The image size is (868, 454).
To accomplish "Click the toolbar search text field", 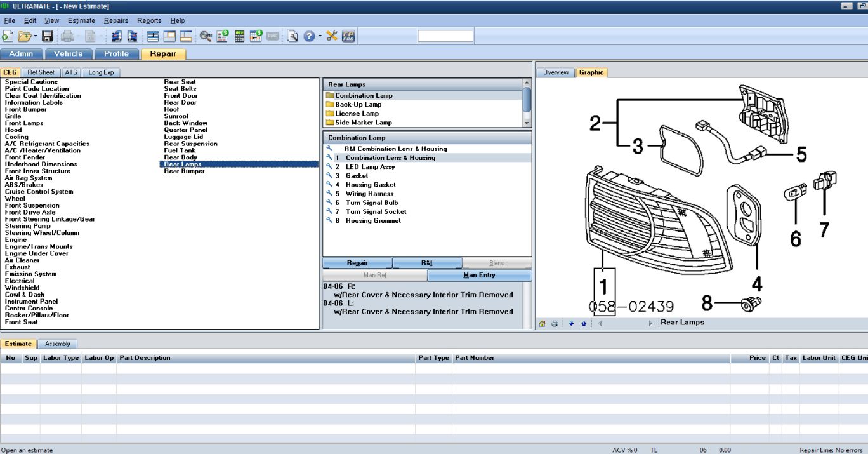I will tap(445, 36).
